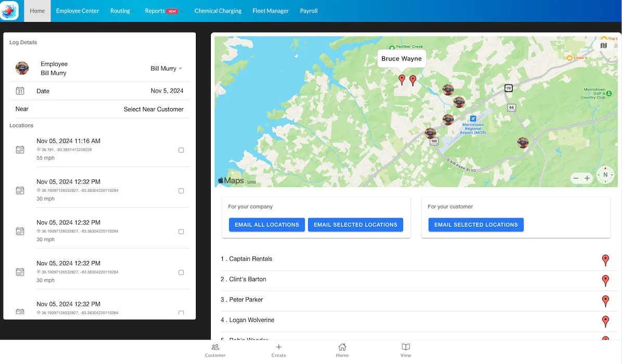Click the red pin for Captain Rentals
Image resolution: width=622 pixels, height=364 pixels.
(605, 260)
